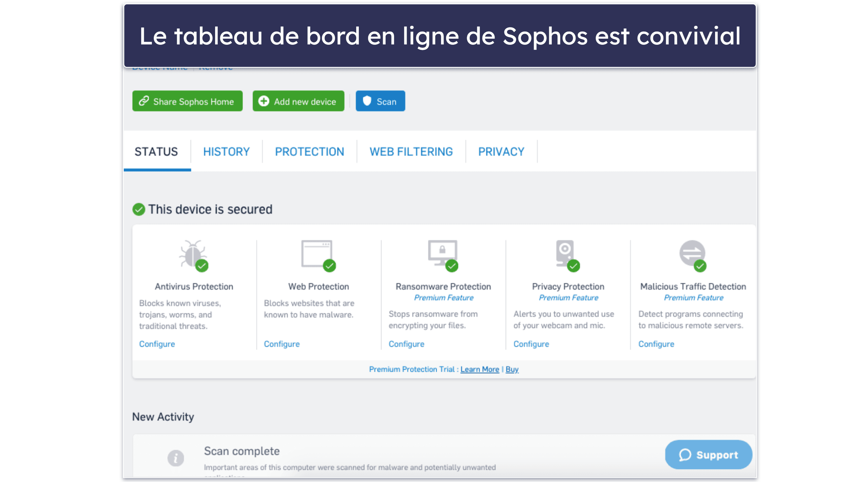Open the PRIVACY tab
The height and width of the screenshot is (482, 868).
[501, 151]
